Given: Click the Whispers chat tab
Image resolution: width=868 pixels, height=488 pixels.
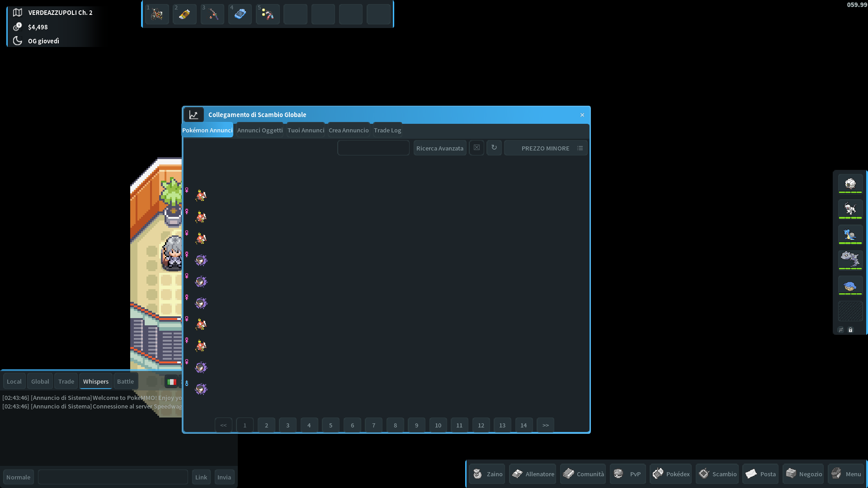Looking at the screenshot, I should (x=95, y=381).
